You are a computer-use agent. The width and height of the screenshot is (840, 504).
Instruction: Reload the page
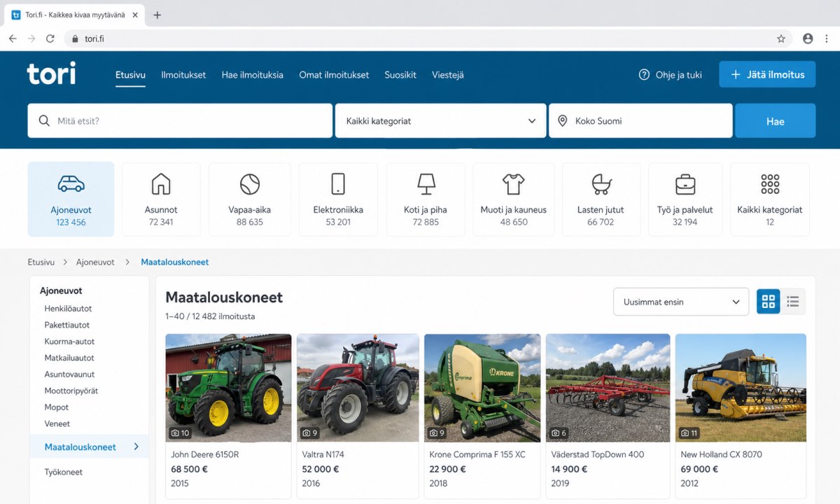coord(50,38)
